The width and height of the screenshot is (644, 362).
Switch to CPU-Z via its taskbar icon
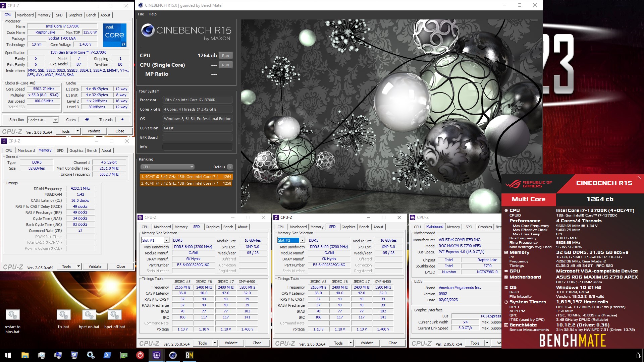[x=156, y=355]
